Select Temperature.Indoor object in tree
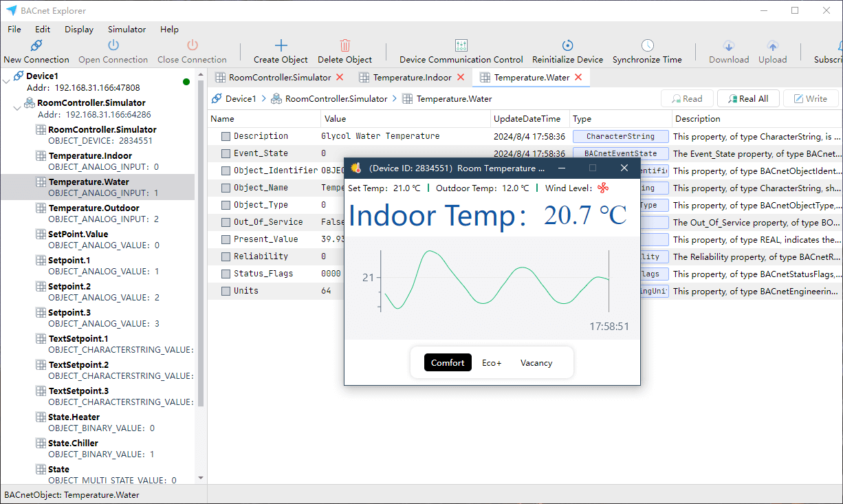 pyautogui.click(x=89, y=155)
